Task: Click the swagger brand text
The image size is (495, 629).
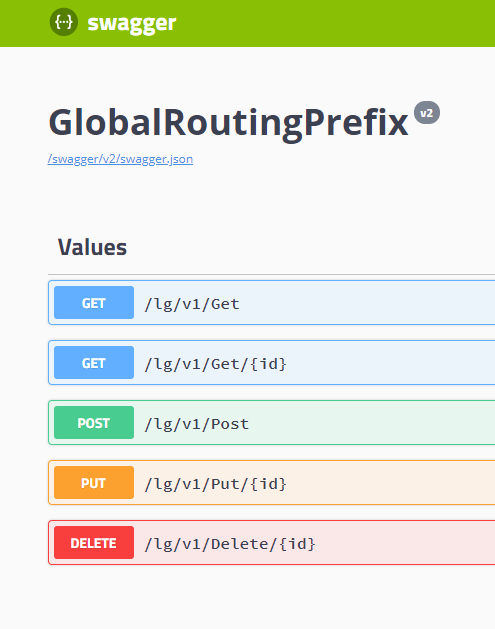Action: point(132,23)
